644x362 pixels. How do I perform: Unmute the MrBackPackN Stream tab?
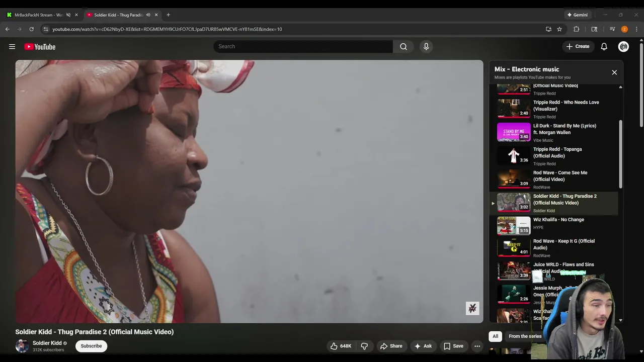click(68, 15)
